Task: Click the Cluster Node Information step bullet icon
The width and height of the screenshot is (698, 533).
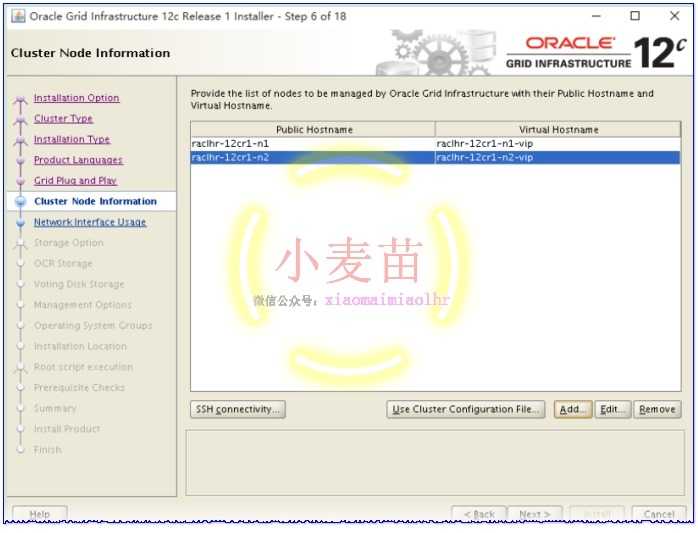Action: (x=20, y=201)
